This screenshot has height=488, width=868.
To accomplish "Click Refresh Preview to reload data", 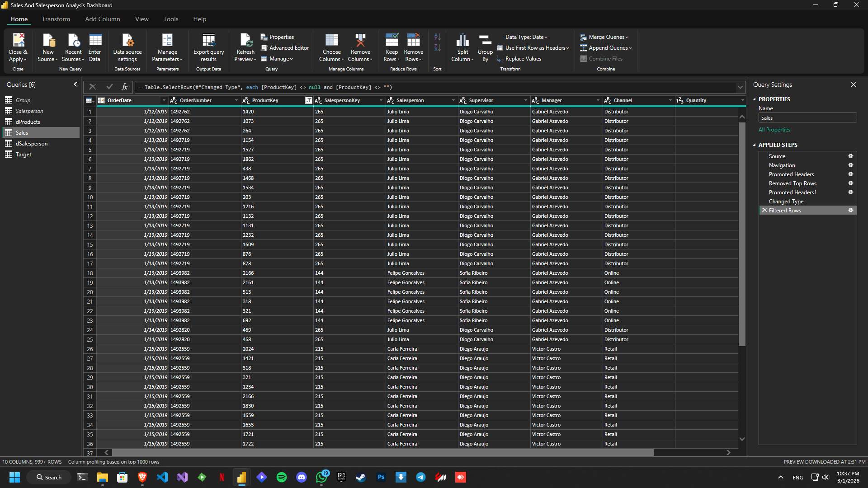I will pyautogui.click(x=245, y=47).
